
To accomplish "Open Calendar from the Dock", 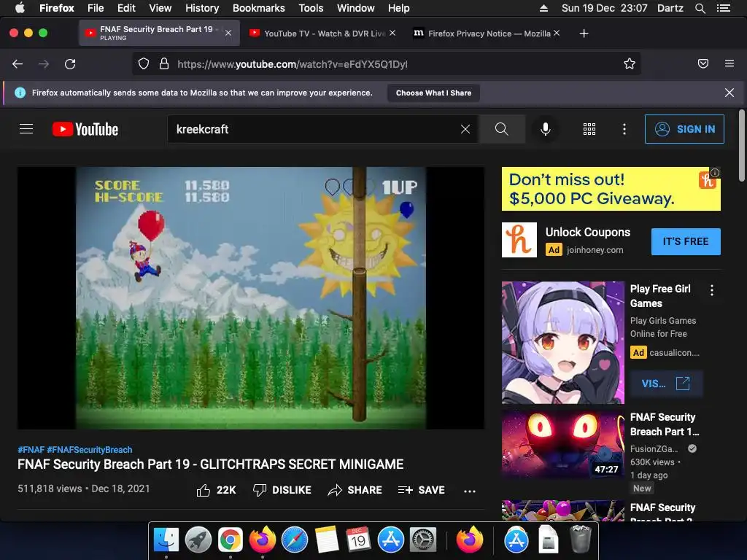I will click(359, 540).
